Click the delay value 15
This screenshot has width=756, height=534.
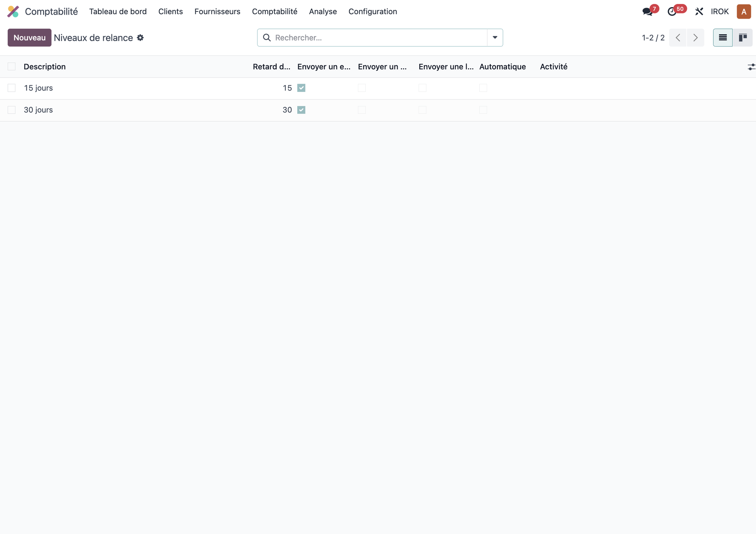[x=287, y=88]
